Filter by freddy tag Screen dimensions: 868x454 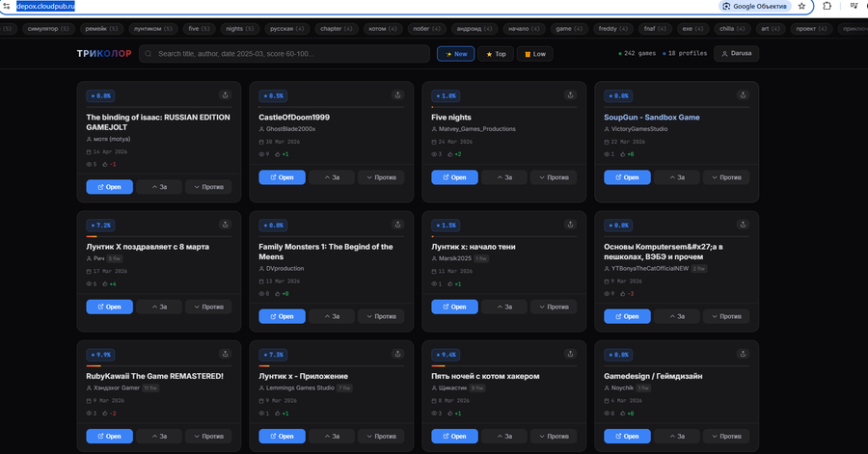612,29
